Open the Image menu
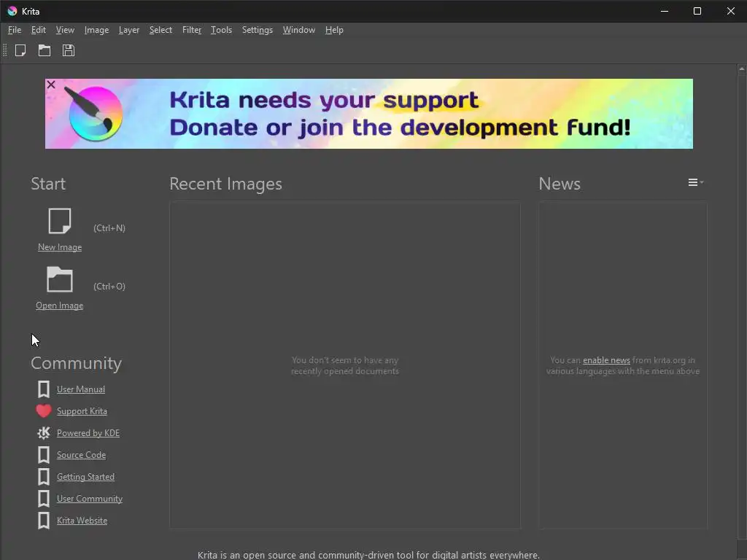Image resolution: width=747 pixels, height=560 pixels. [x=96, y=30]
